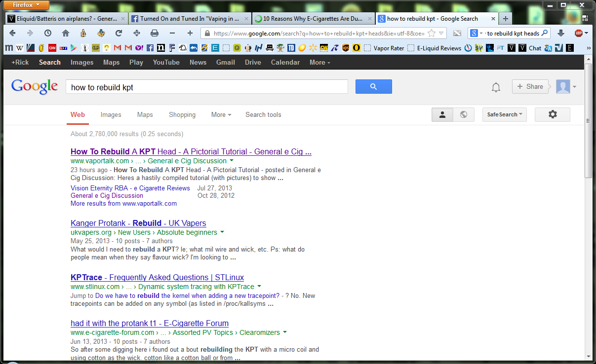The height and width of the screenshot is (364, 596).
Task: Expand the More dropdown in the black Google bar
Action: click(x=319, y=62)
